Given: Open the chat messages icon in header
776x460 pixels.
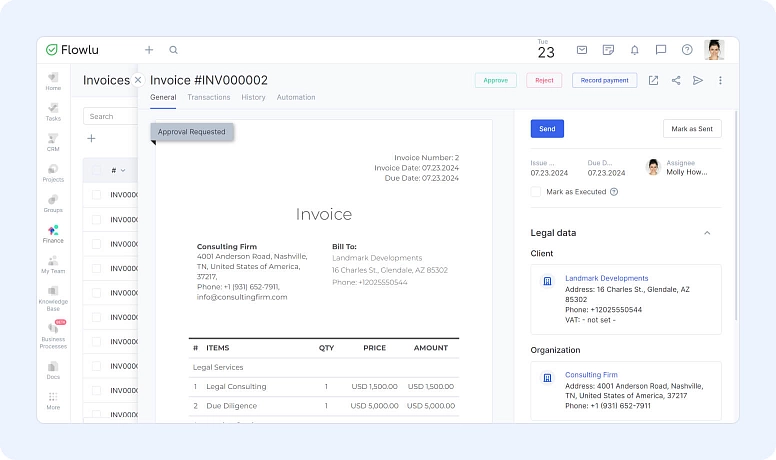Looking at the screenshot, I should click(661, 50).
